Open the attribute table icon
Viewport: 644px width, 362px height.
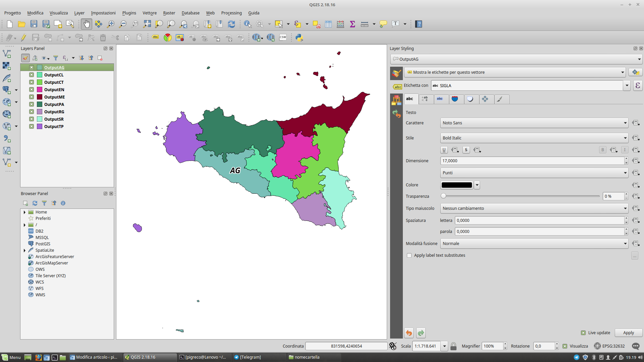tap(328, 24)
